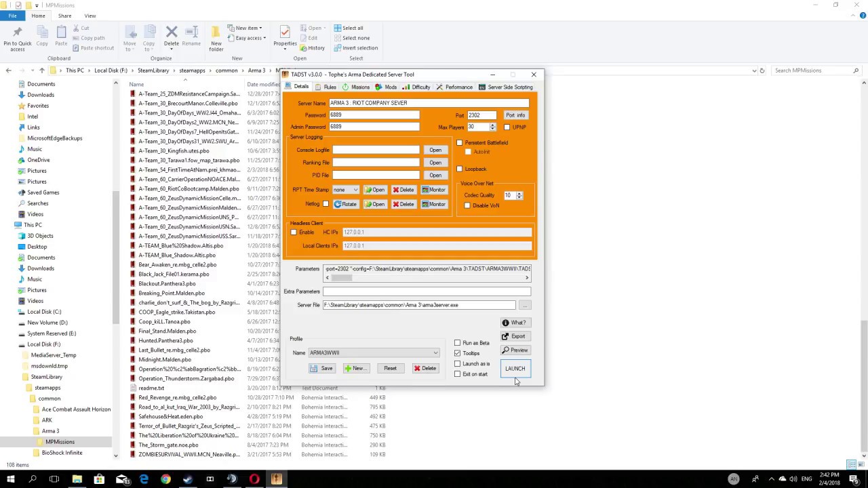Open Task View on the taskbar
Viewport: 868px width, 488px height.
pyautogui.click(x=54, y=479)
